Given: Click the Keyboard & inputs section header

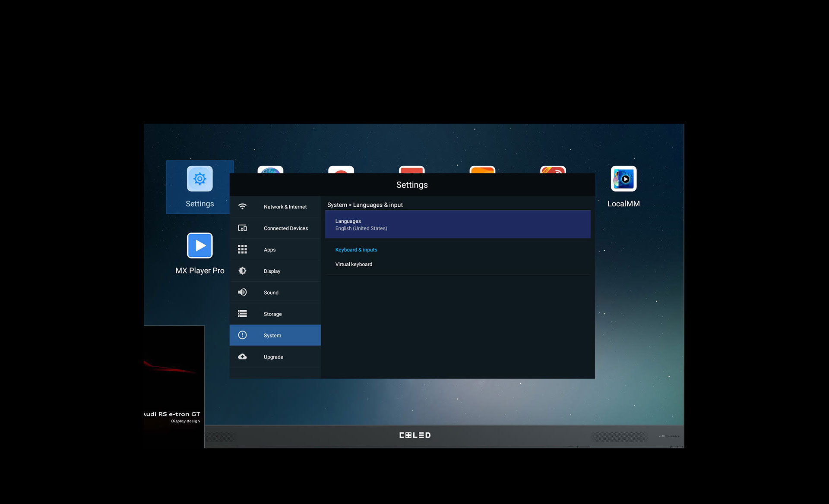Looking at the screenshot, I should tap(356, 250).
